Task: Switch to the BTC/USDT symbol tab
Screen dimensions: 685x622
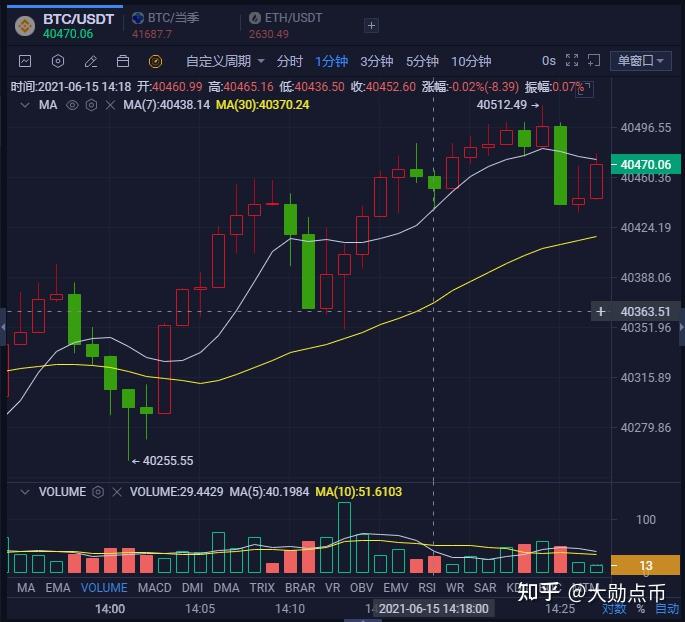Action: 65,26
